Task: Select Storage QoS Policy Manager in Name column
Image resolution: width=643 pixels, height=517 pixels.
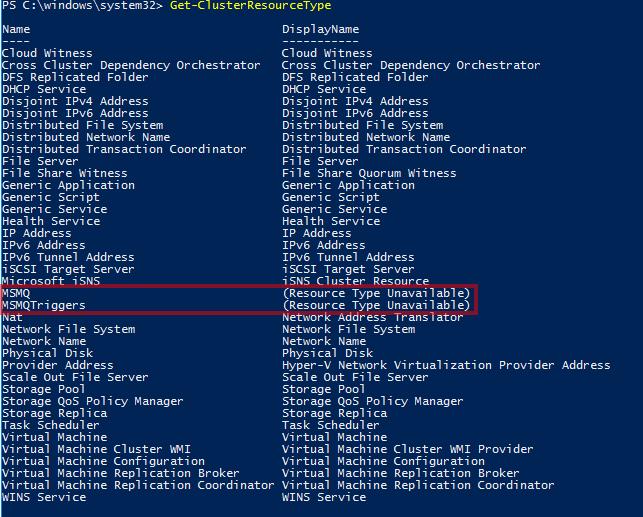Action: pyautogui.click(x=93, y=401)
